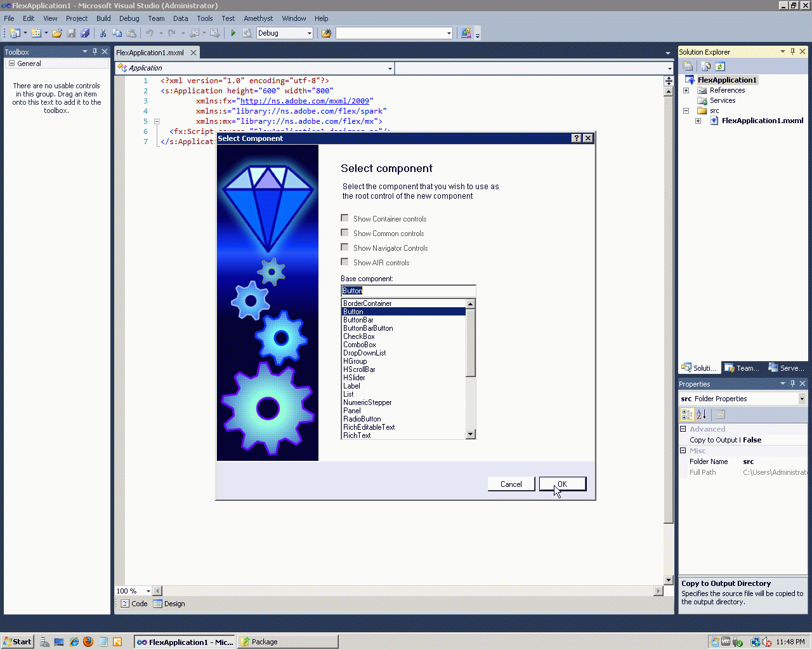Image resolution: width=812 pixels, height=650 pixels.
Task: Start debugging with the green play icon
Action: point(233,33)
